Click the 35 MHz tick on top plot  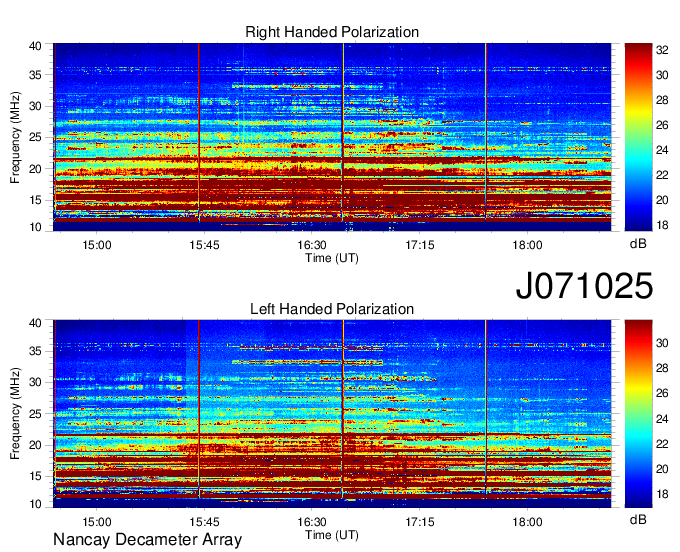[x=36, y=75]
